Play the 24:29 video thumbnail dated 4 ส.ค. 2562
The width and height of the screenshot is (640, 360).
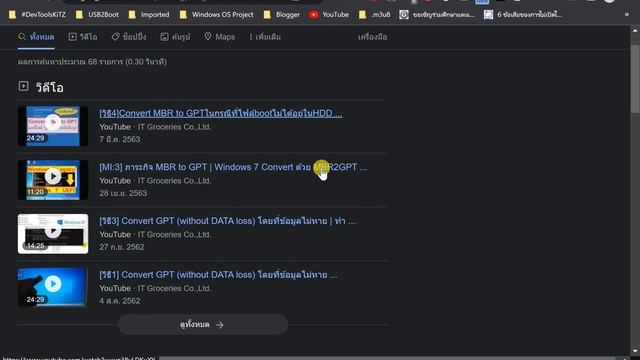click(x=53, y=288)
